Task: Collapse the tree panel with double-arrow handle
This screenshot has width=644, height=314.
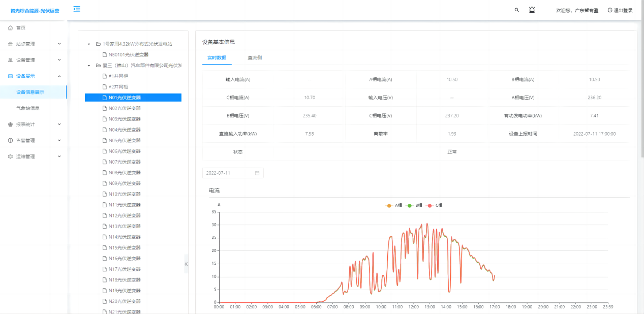Action: (186, 264)
